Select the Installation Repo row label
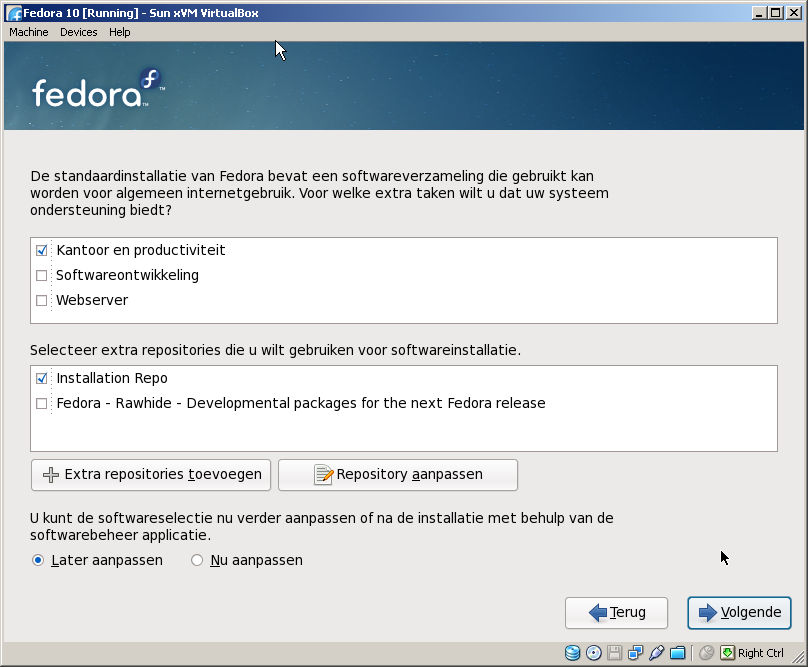 (x=112, y=378)
